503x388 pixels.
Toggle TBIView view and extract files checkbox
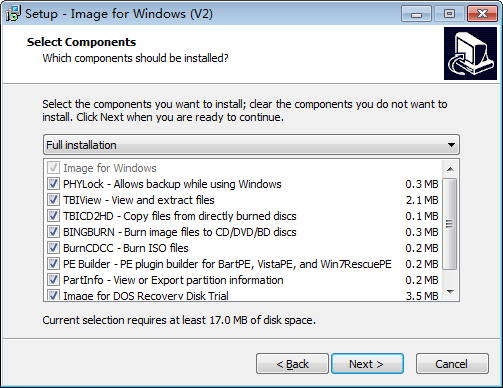point(53,200)
